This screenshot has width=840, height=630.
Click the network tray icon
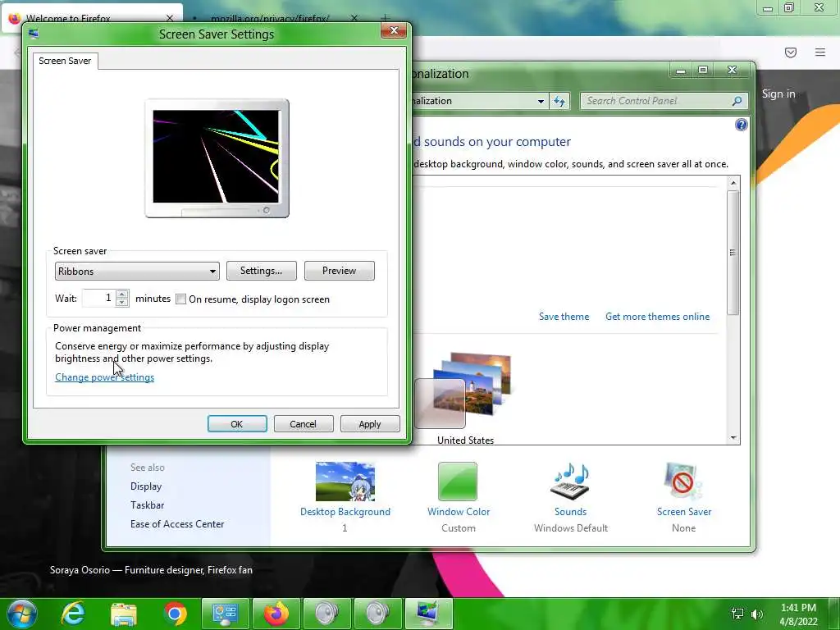click(x=737, y=614)
